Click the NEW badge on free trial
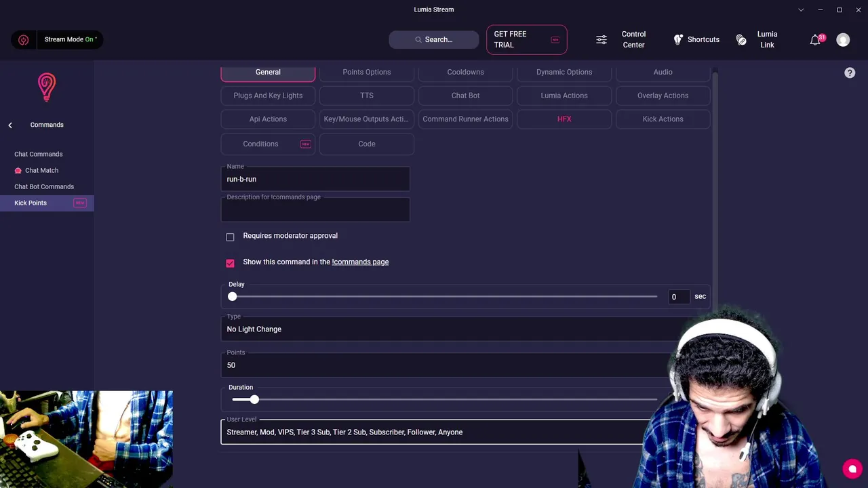 [555, 40]
